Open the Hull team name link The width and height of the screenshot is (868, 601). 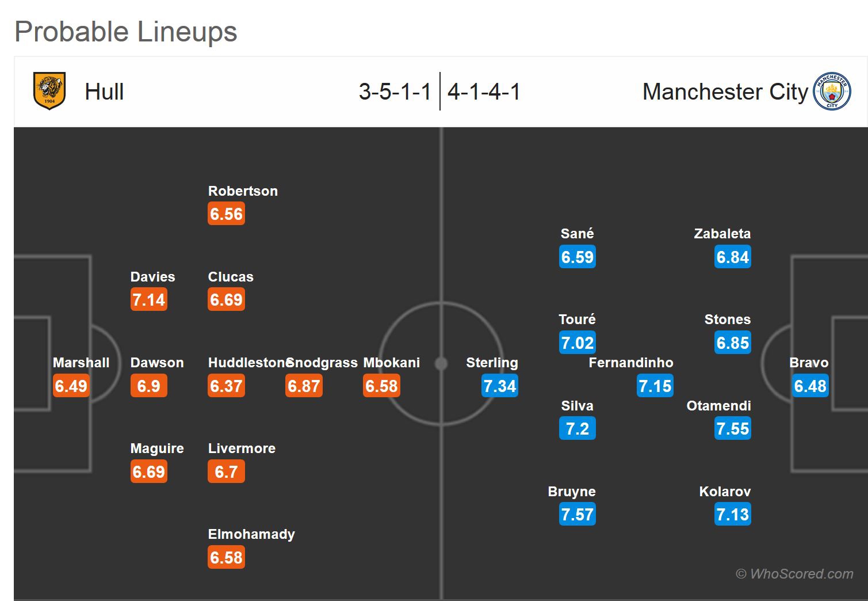click(104, 92)
